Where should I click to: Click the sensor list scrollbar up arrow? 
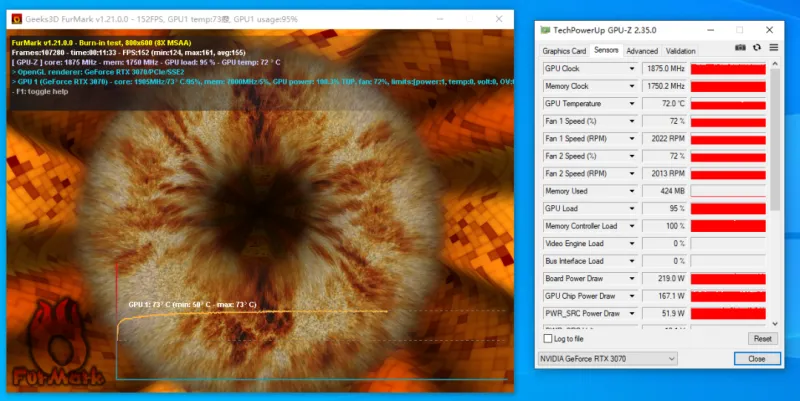point(775,64)
